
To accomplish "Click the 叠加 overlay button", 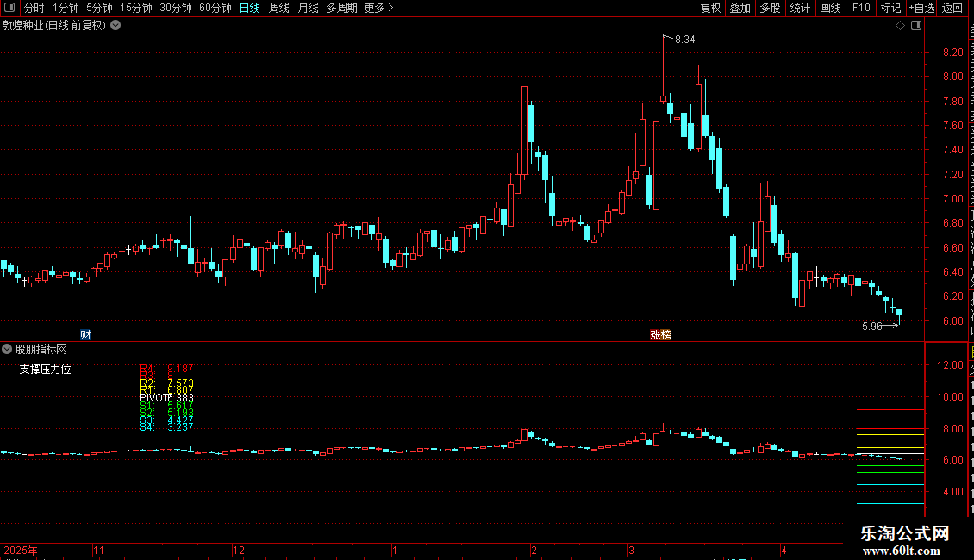I will (x=740, y=8).
